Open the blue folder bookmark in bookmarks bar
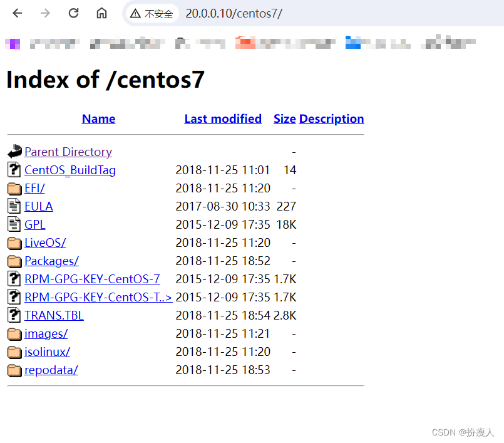The width and height of the screenshot is (504, 443). pyautogui.click(x=353, y=43)
